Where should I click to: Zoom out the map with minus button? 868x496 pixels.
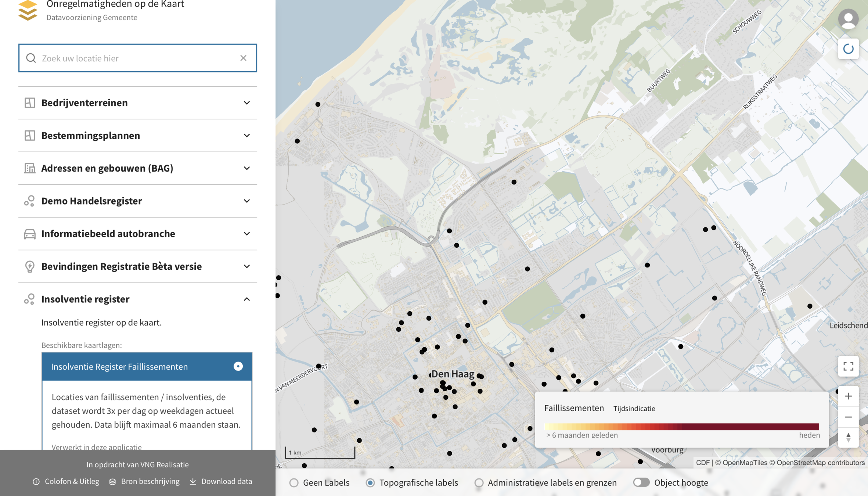[848, 417]
